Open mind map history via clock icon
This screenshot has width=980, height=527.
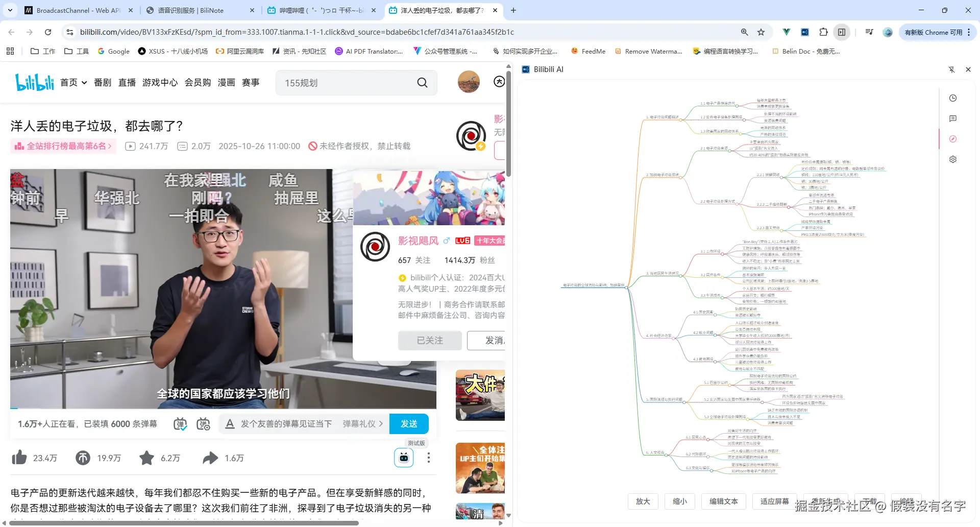[x=952, y=98]
